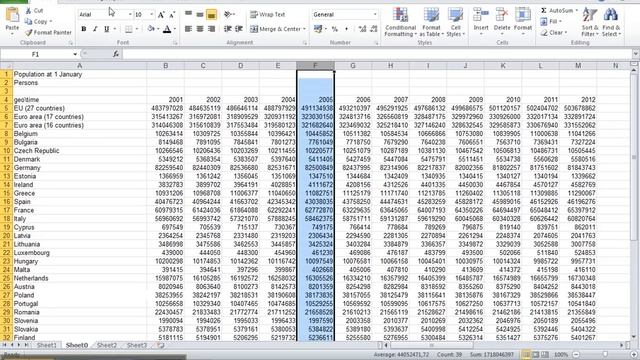This screenshot has height=360, width=640.
Task: Switch to Sheet3 tab
Action: [x=136, y=345]
